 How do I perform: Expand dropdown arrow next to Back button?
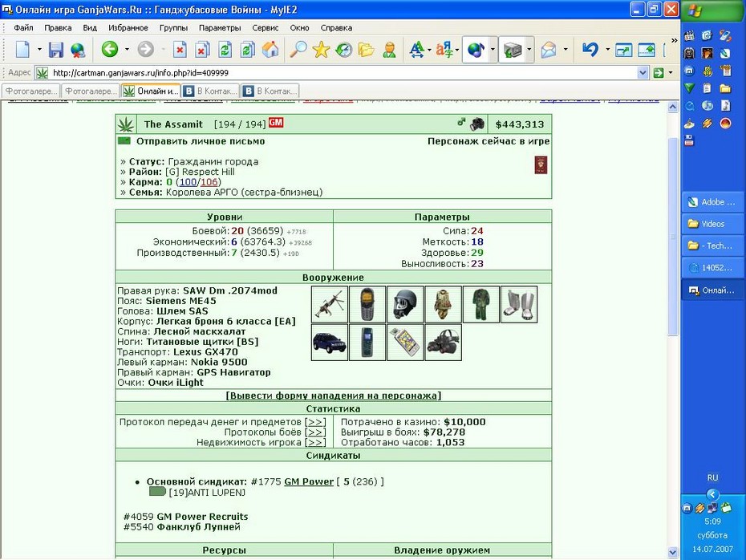pyautogui.click(x=127, y=50)
